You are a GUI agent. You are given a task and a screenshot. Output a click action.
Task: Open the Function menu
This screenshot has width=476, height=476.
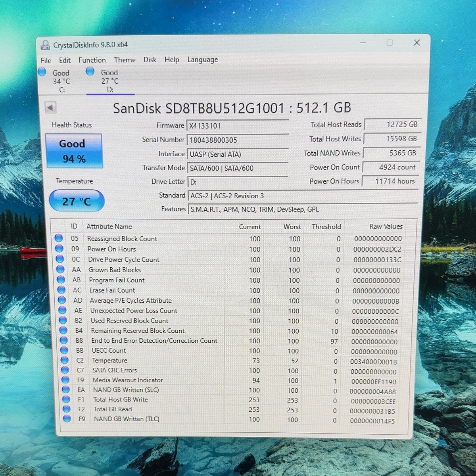point(92,60)
